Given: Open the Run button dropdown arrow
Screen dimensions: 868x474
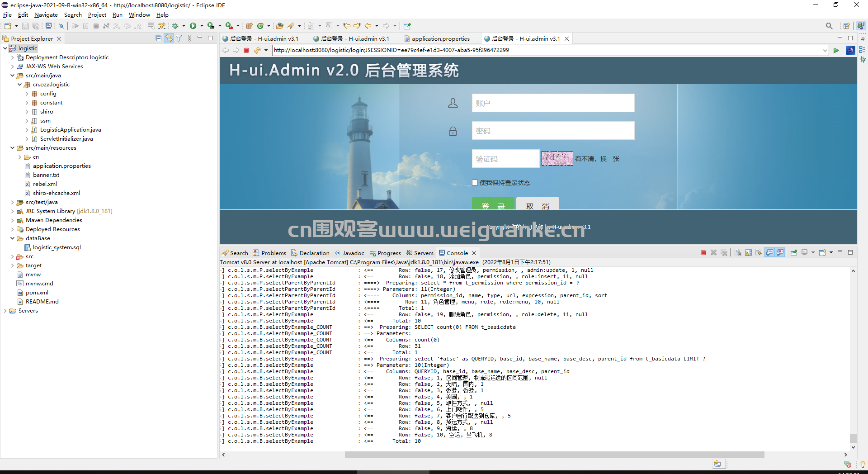Looking at the screenshot, I should (x=202, y=26).
